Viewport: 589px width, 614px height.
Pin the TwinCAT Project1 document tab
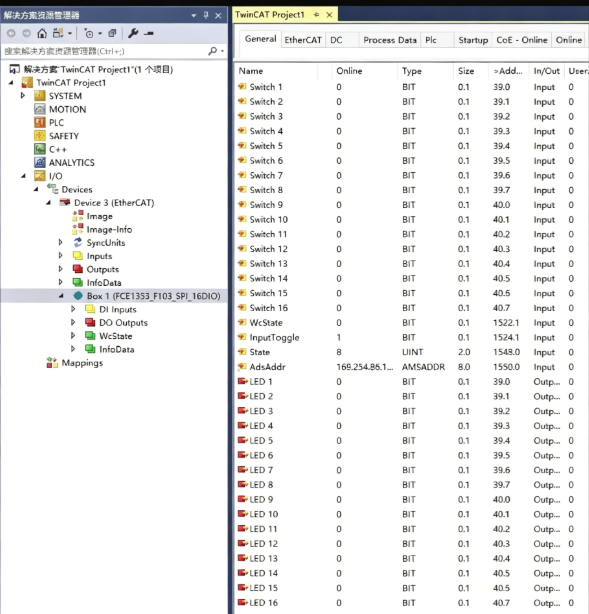[316, 15]
